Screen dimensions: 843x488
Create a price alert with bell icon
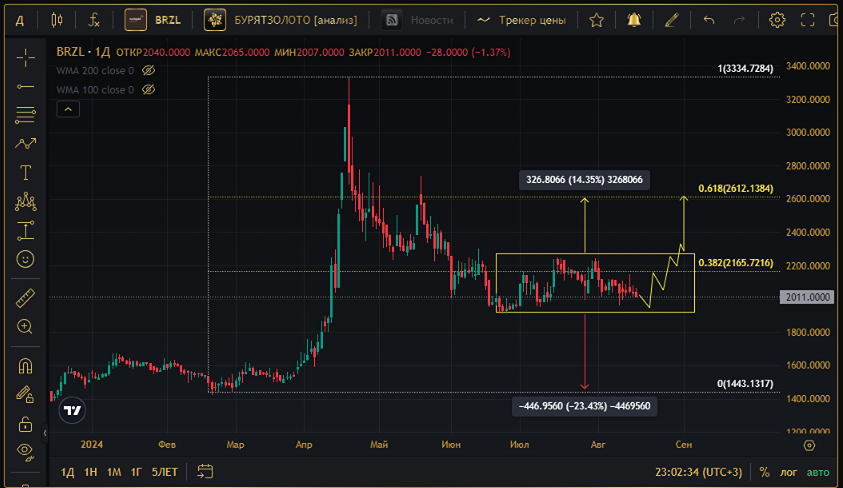634,20
